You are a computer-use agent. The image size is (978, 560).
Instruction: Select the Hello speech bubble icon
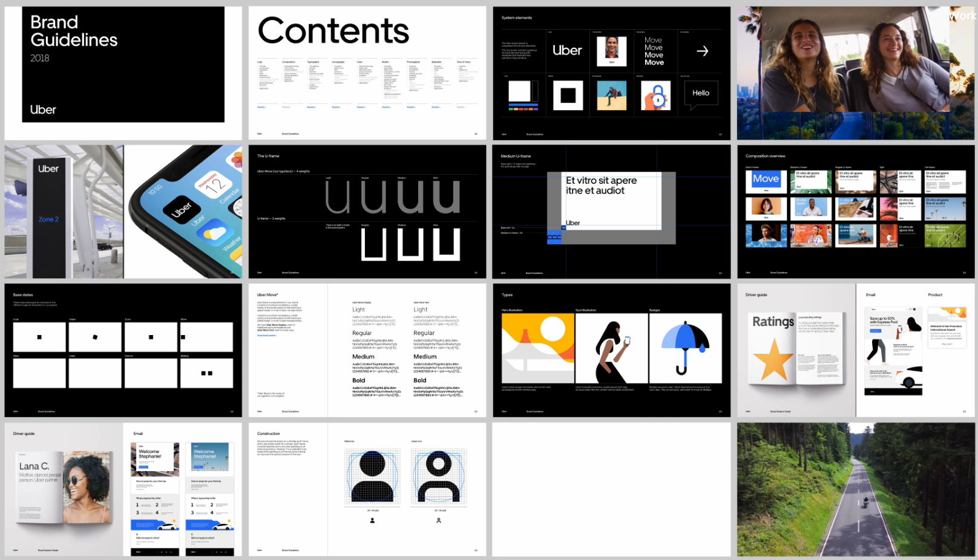click(x=701, y=94)
